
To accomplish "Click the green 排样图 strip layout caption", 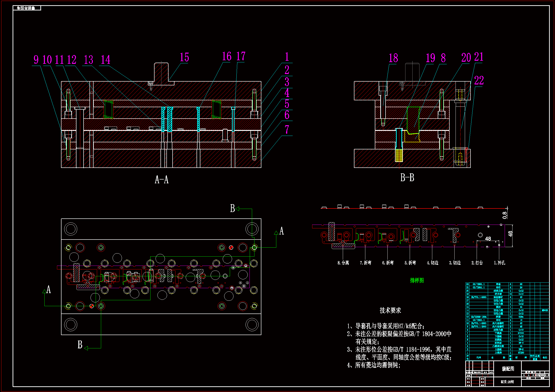I will (417, 280).
